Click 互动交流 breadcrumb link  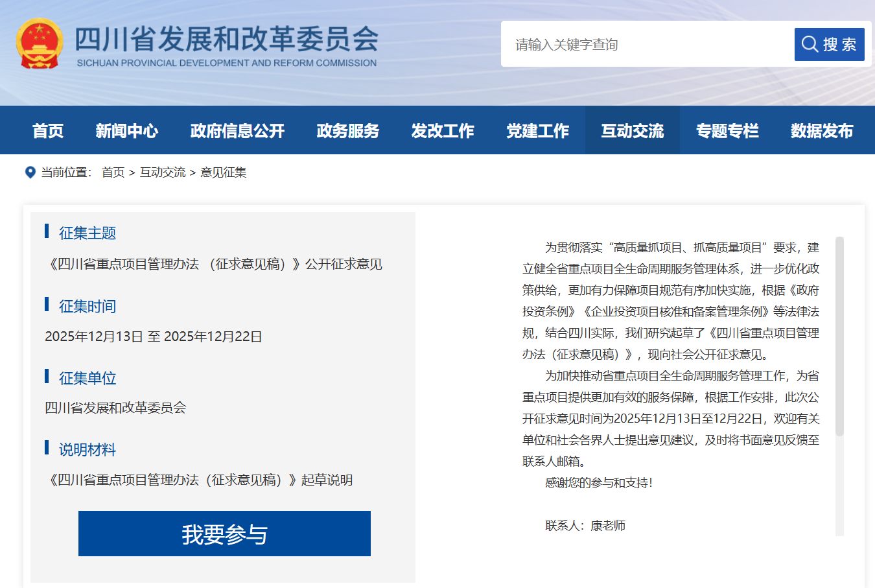(163, 172)
